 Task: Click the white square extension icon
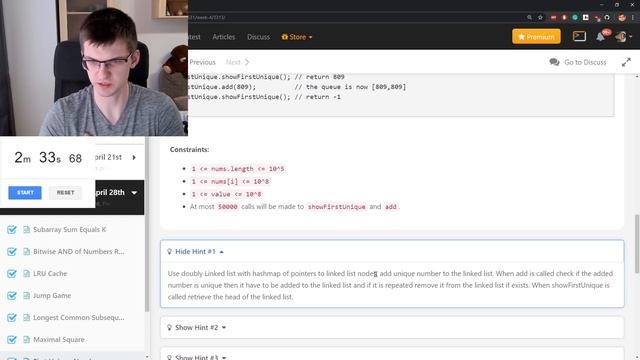(586, 18)
